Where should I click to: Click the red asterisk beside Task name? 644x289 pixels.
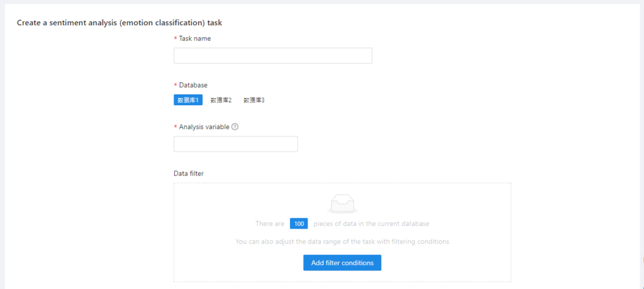click(x=175, y=38)
